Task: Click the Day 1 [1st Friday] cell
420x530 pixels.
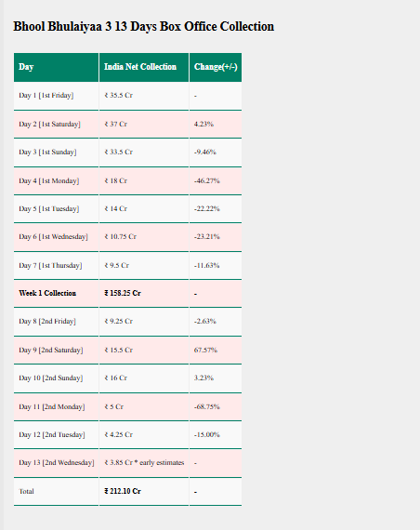Action: pyautogui.click(x=56, y=96)
